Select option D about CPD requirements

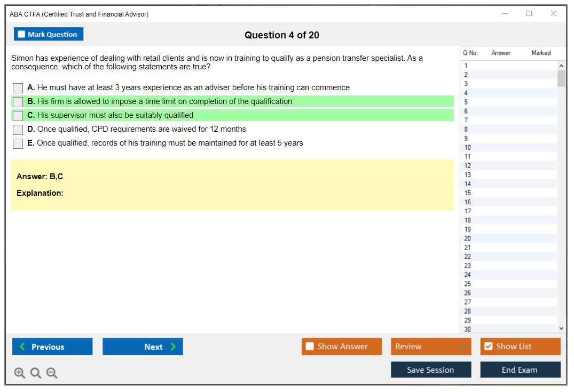[x=18, y=130]
